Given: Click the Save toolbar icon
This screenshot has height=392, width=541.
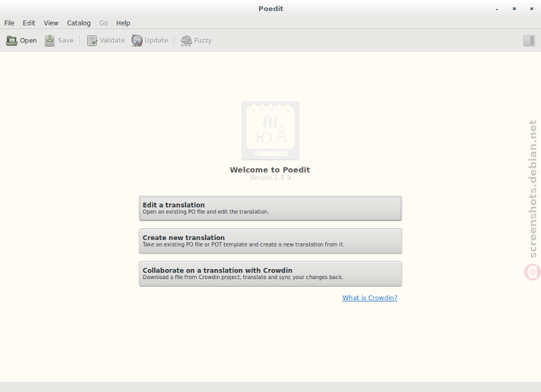Looking at the screenshot, I should (x=49, y=41).
